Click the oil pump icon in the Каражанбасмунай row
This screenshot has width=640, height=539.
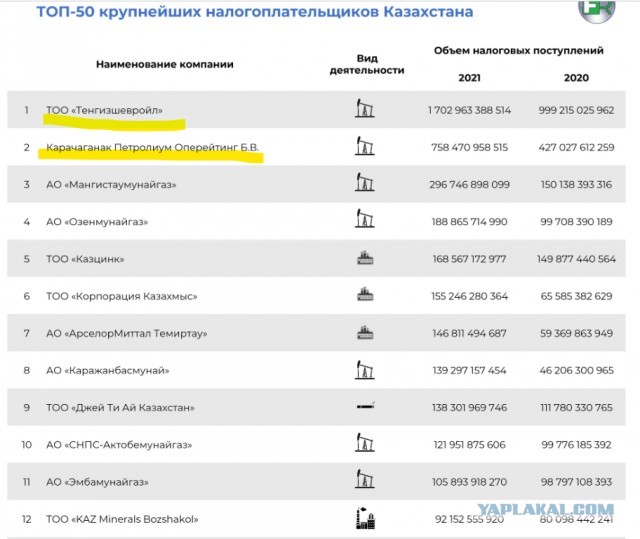point(364,370)
